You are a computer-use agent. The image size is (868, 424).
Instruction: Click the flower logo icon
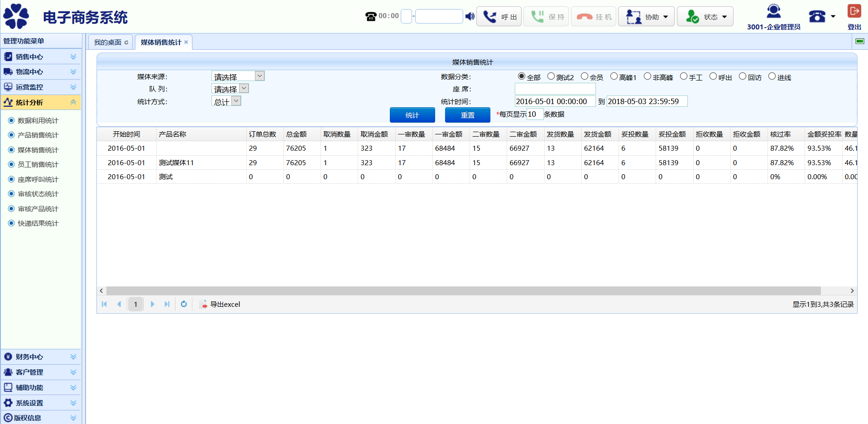[x=16, y=16]
